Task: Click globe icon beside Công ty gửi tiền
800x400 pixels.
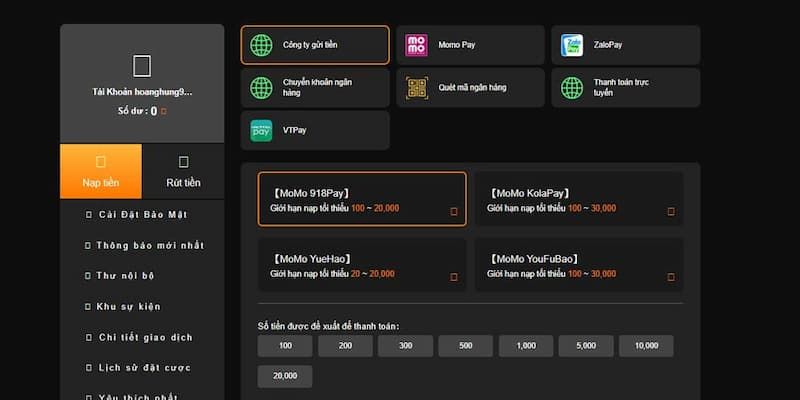Action: [x=261, y=45]
